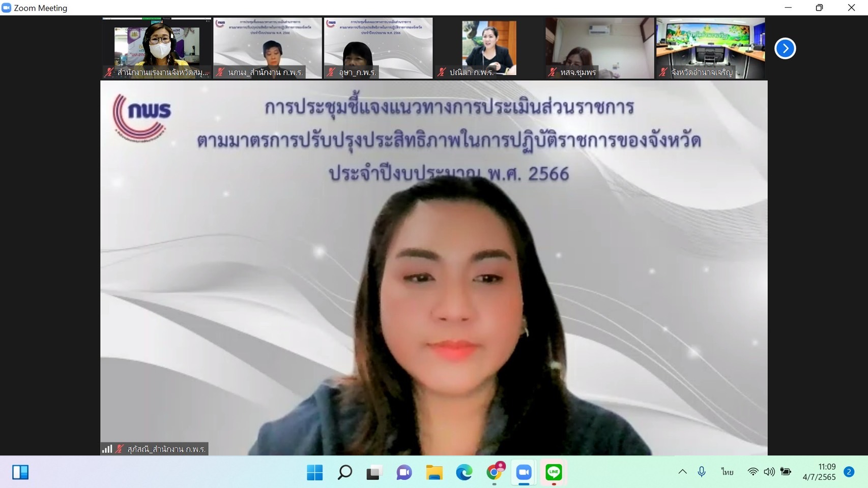Select the ทสจ.ชุมพร participant thumbnail
868x488 pixels.
tap(599, 48)
